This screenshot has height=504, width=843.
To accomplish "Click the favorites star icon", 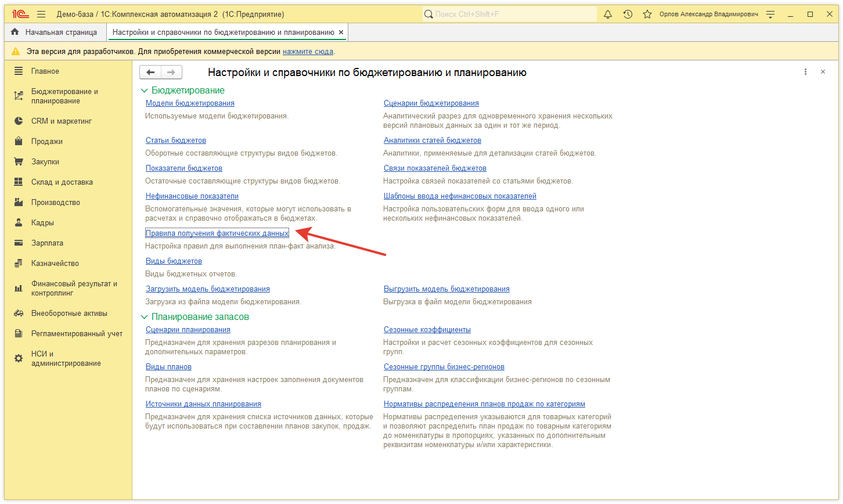I will click(647, 15).
